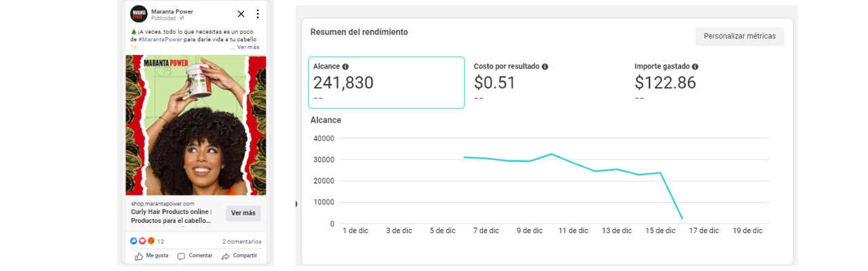868x271 pixels.
Task: Open the 2 comentarios link
Action: [x=241, y=242]
